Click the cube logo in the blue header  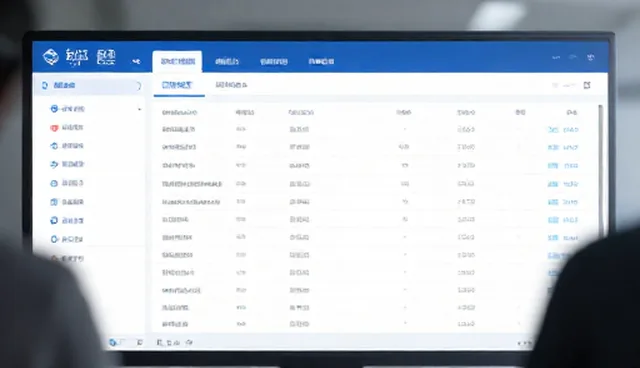pos(51,57)
